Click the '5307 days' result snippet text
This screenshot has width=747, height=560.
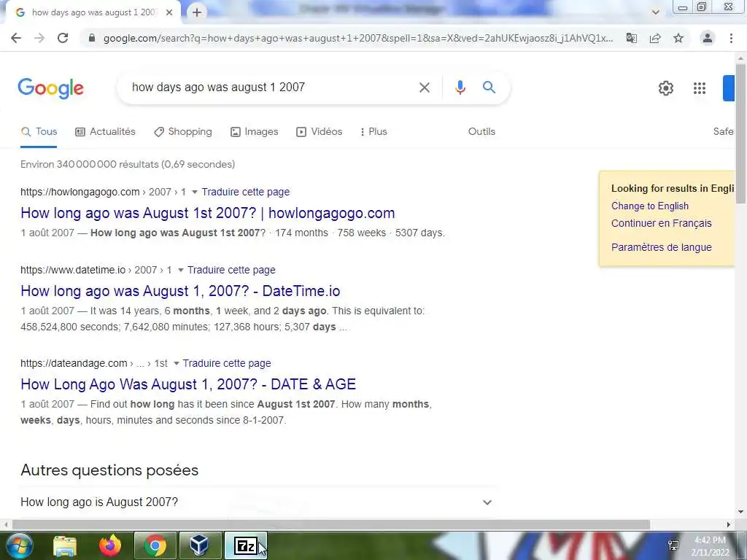[x=419, y=233]
